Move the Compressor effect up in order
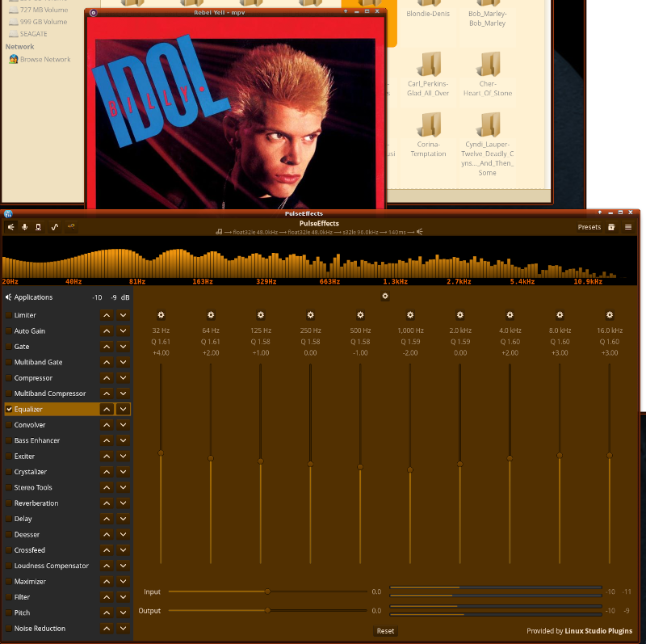Screen dimensions: 646x644 107,378
